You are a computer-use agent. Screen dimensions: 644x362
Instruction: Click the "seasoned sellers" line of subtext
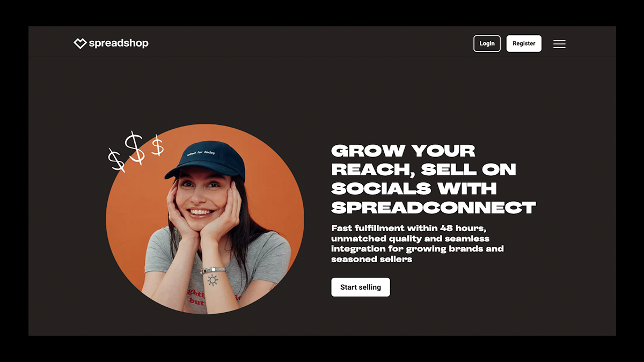coord(371,259)
